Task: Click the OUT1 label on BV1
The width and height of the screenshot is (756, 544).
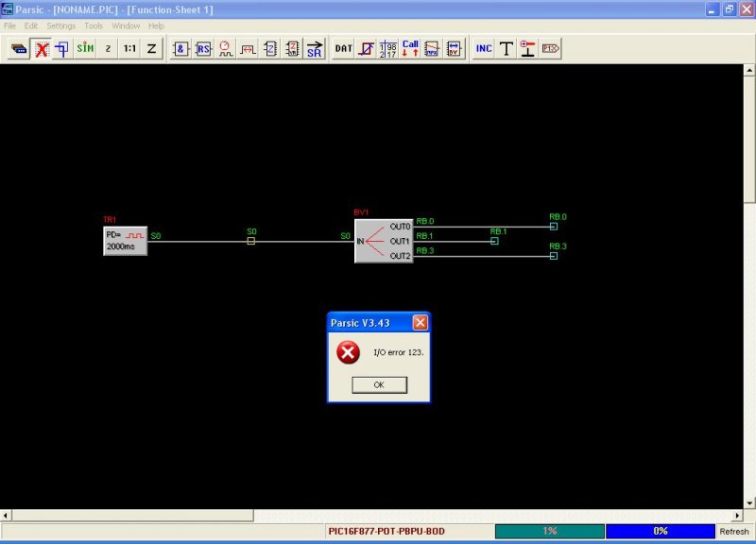Action: [399, 241]
